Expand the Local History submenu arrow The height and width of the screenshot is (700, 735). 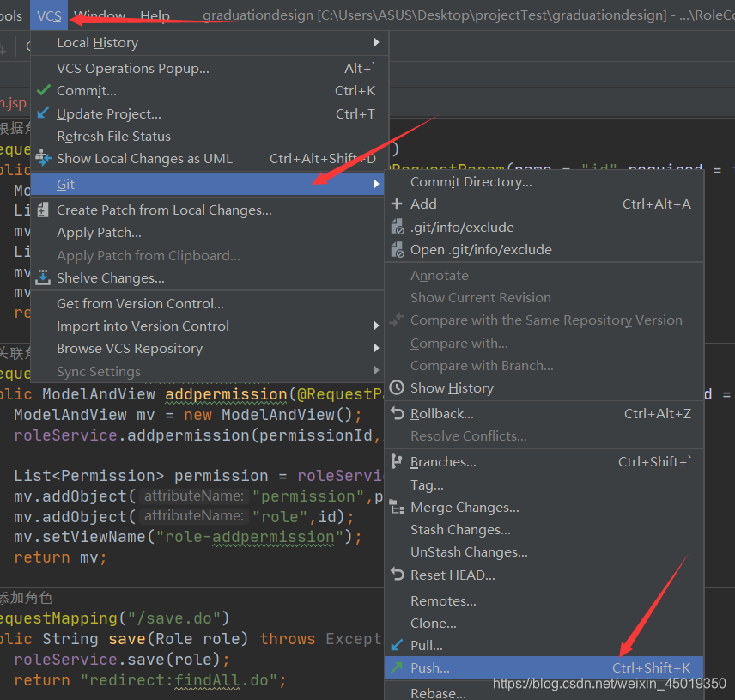(376, 42)
